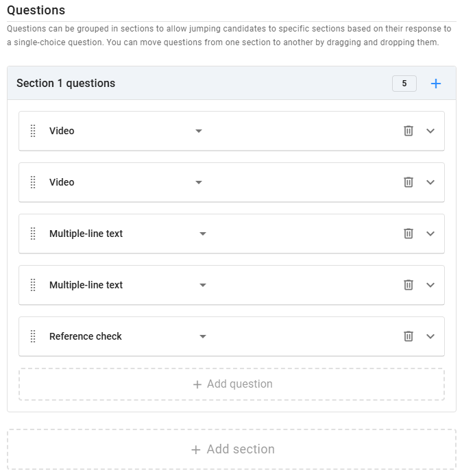The image size is (462, 476).
Task: Click the Add section button
Action: pos(232,449)
